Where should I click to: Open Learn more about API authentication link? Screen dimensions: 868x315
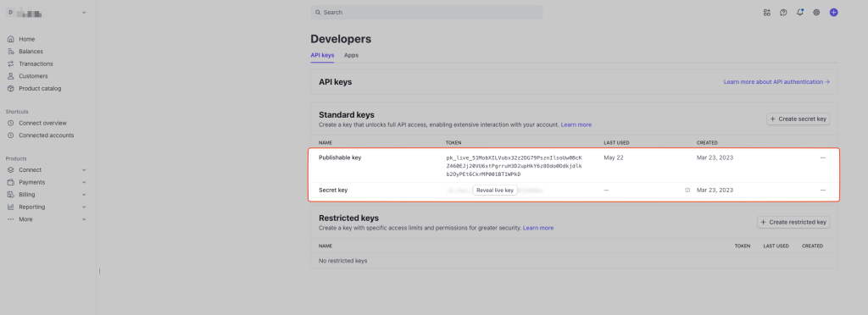pos(776,82)
